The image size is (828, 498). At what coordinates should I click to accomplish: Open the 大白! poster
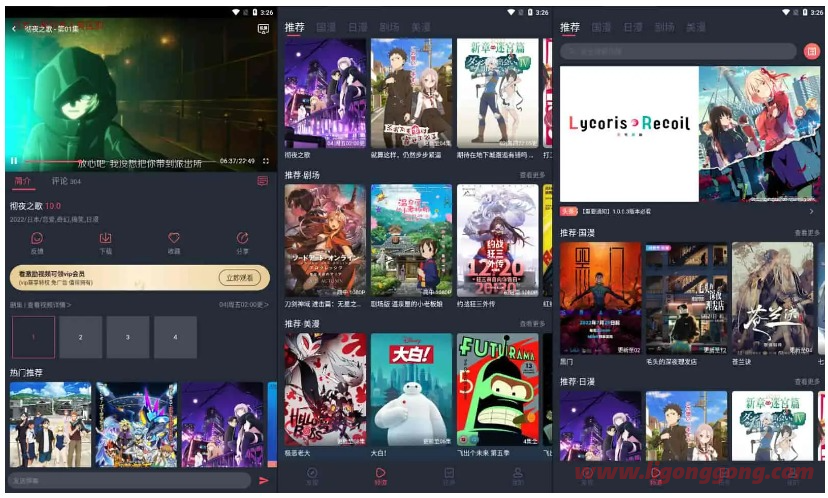411,390
